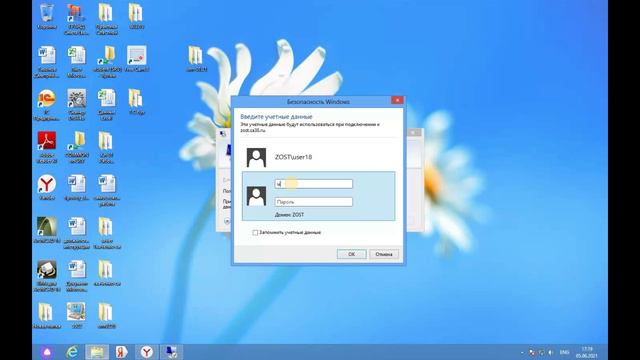This screenshot has width=640, height=360.
Task: Open the Excel file next to first Word document
Action: [x=77, y=61]
